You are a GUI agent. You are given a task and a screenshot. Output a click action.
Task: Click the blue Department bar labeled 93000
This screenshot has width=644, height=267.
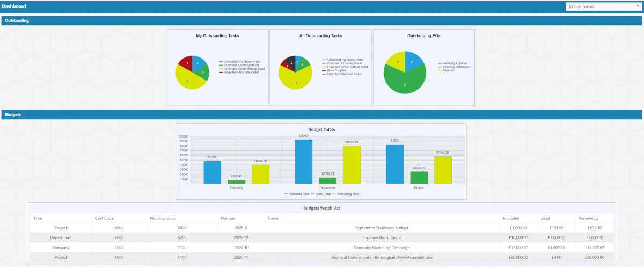(303, 162)
